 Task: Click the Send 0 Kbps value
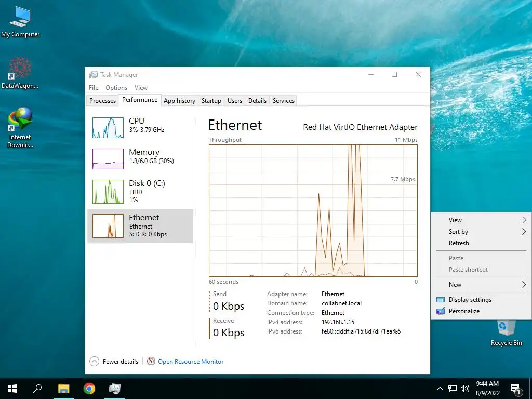[229, 306]
